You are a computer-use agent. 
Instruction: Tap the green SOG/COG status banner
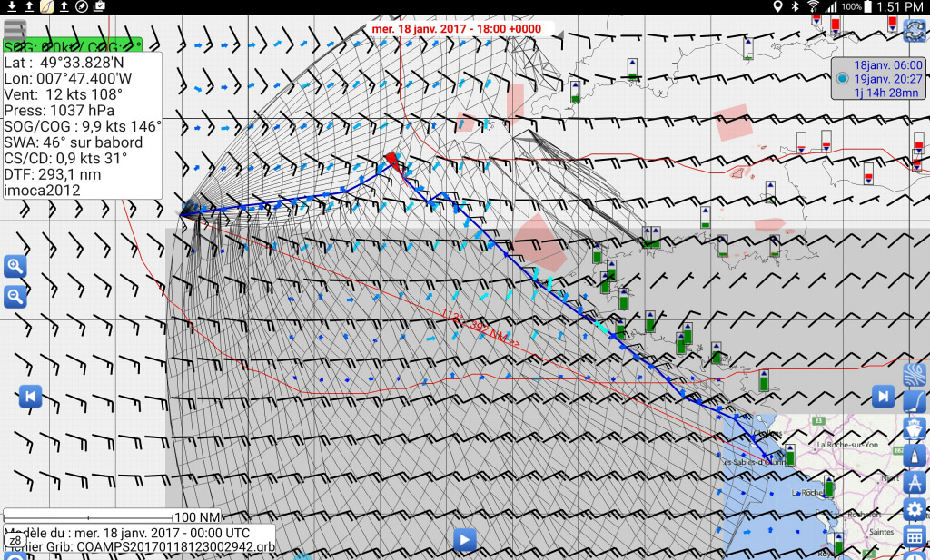tap(73, 46)
